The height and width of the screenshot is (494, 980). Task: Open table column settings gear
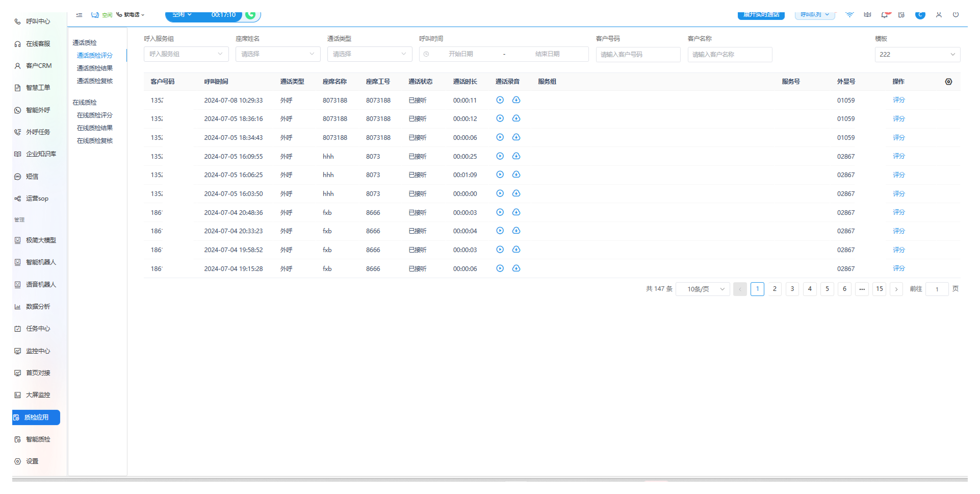tap(948, 81)
